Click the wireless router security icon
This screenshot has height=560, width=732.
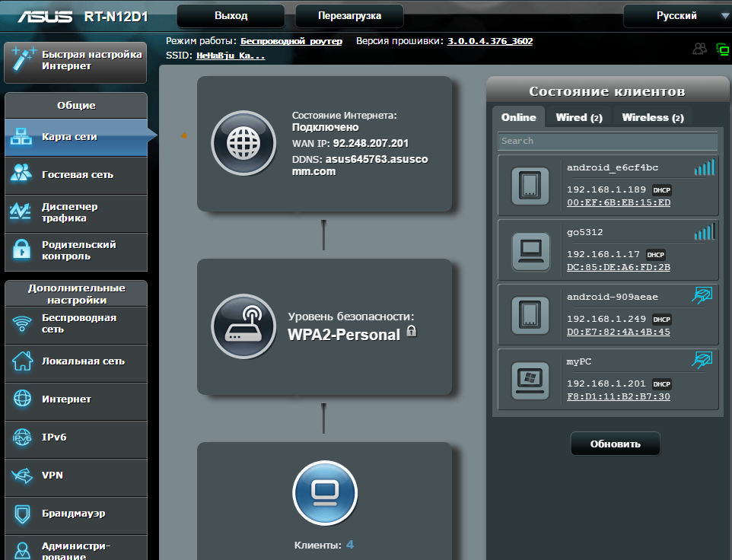point(243,326)
